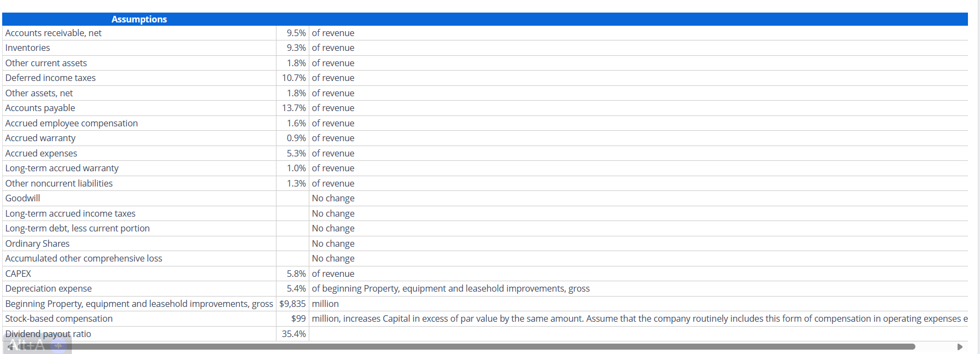Select the Goodwill label cell
Screen dimensions: 980x354
tap(139, 198)
